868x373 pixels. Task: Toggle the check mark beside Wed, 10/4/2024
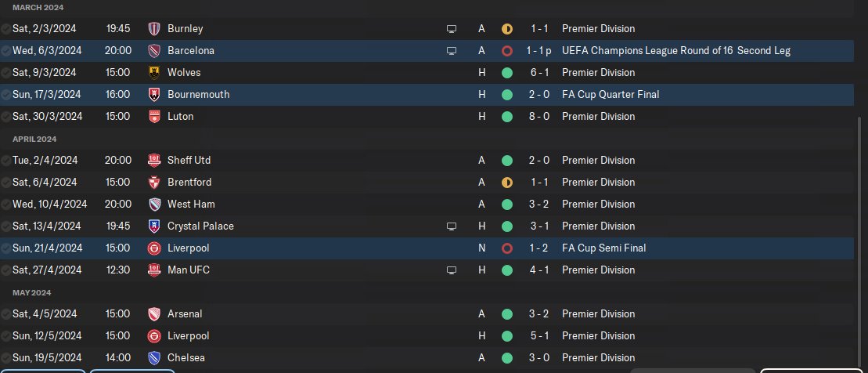pyautogui.click(x=6, y=205)
